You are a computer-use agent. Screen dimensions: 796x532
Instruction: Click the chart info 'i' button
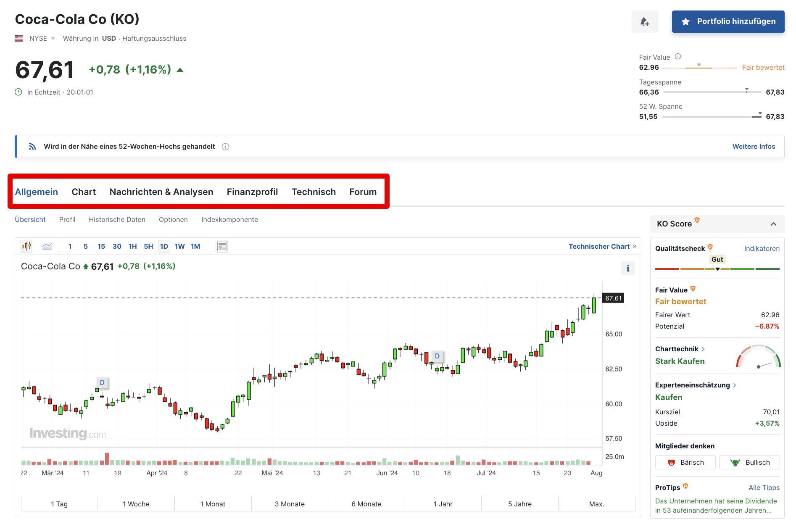click(x=628, y=268)
